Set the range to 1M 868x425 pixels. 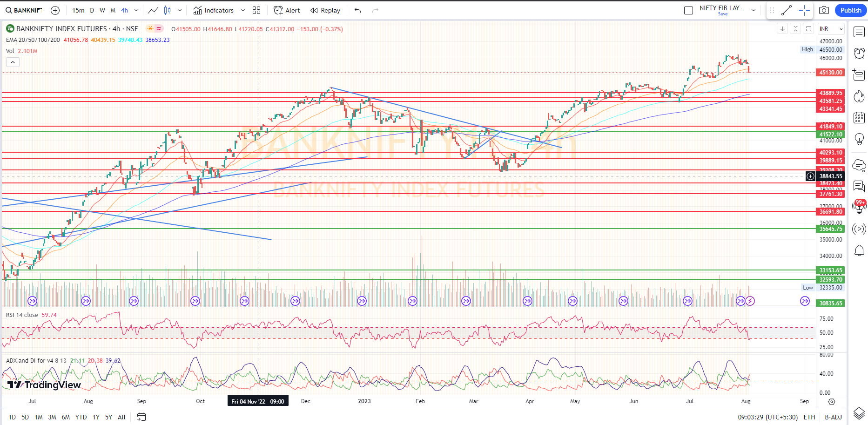[x=39, y=417]
